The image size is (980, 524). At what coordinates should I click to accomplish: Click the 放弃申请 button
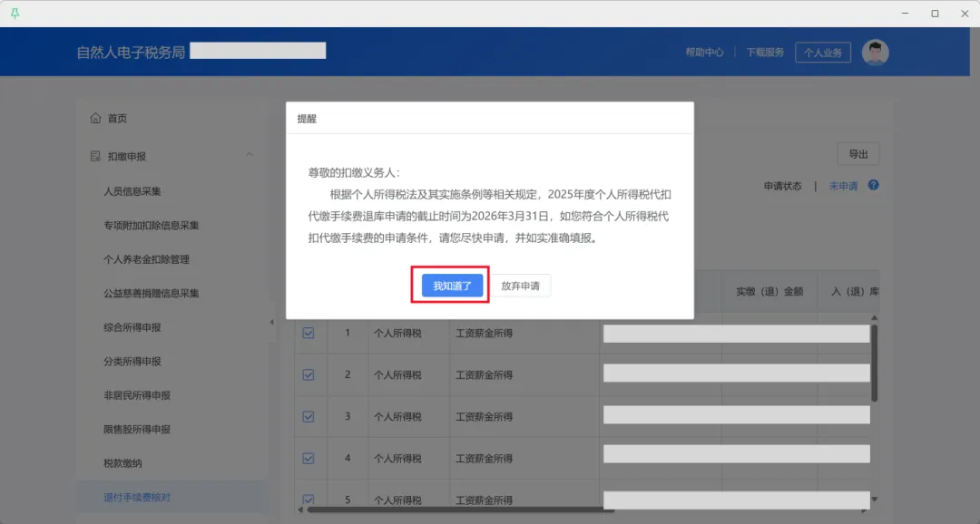[x=520, y=286]
